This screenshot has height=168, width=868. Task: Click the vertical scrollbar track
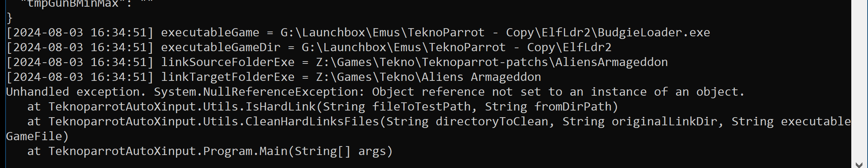859,80
